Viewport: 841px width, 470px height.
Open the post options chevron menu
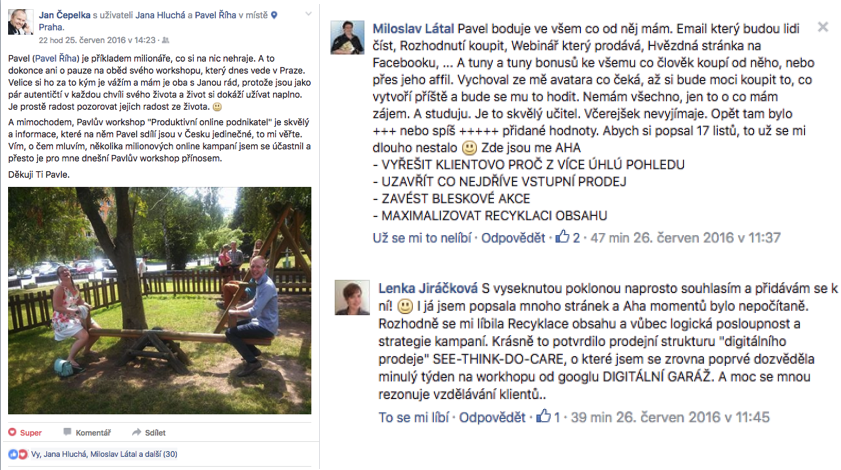point(308,14)
